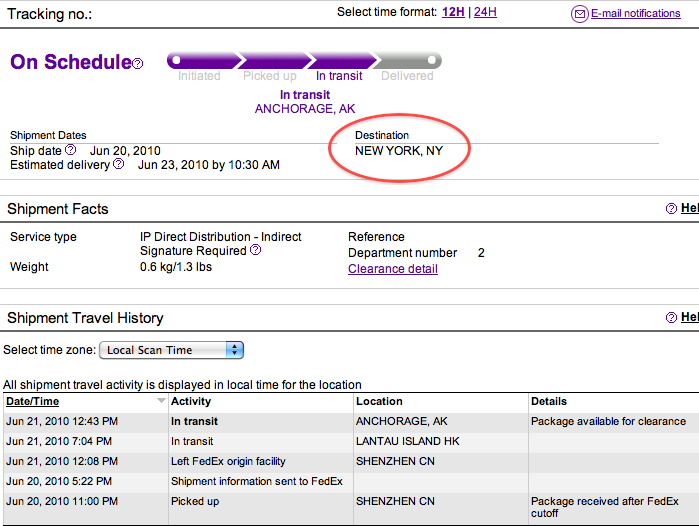The image size is (699, 526).
Task: Click the Picked up progress stage
Action: [270, 76]
